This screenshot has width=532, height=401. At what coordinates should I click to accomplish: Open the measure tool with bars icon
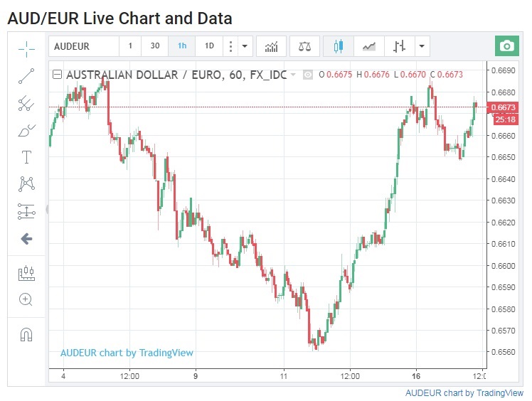pos(26,272)
